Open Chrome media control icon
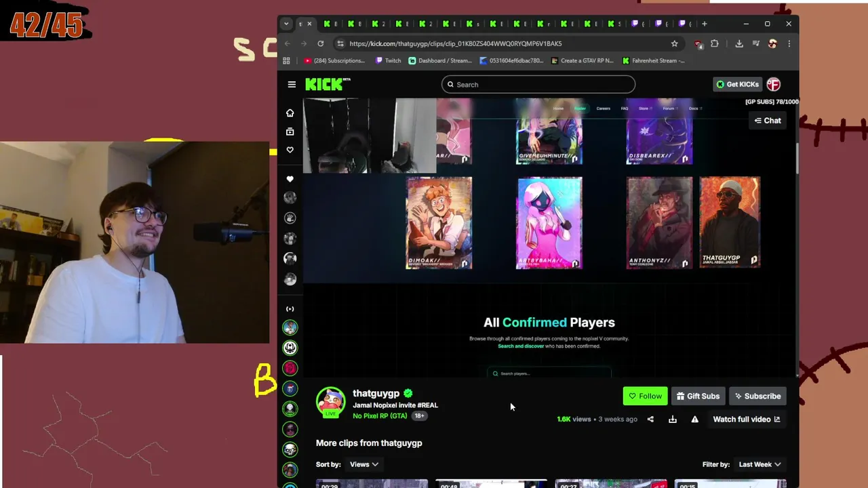 (x=756, y=43)
